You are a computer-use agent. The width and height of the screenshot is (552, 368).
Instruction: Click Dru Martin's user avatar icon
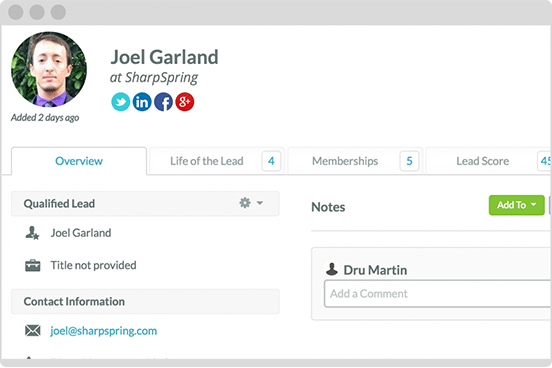coord(332,269)
